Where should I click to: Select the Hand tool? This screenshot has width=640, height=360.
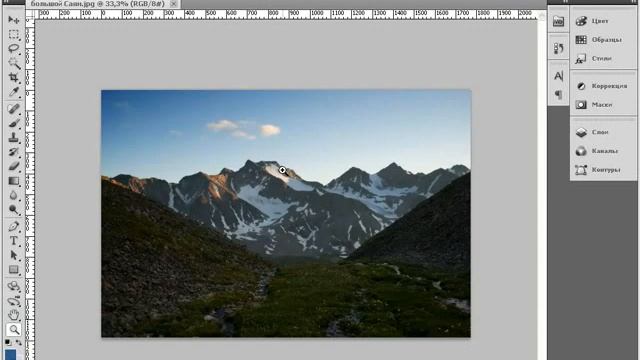click(14, 315)
